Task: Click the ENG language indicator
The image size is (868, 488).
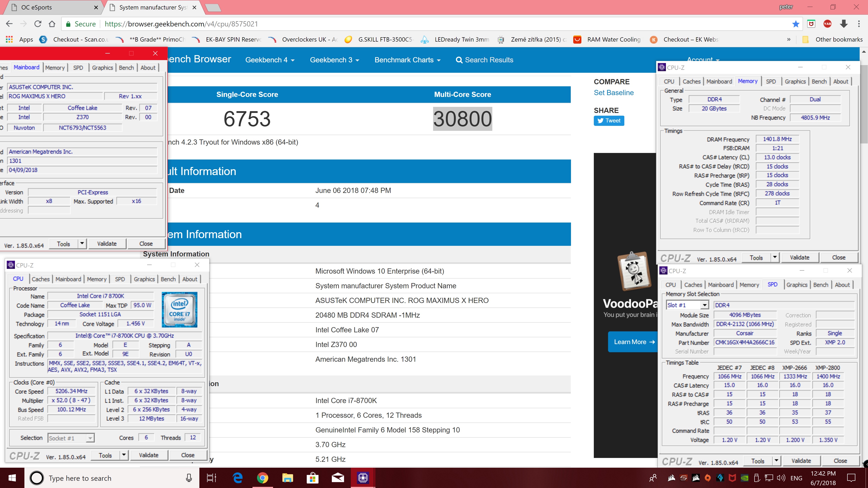Action: tap(796, 478)
